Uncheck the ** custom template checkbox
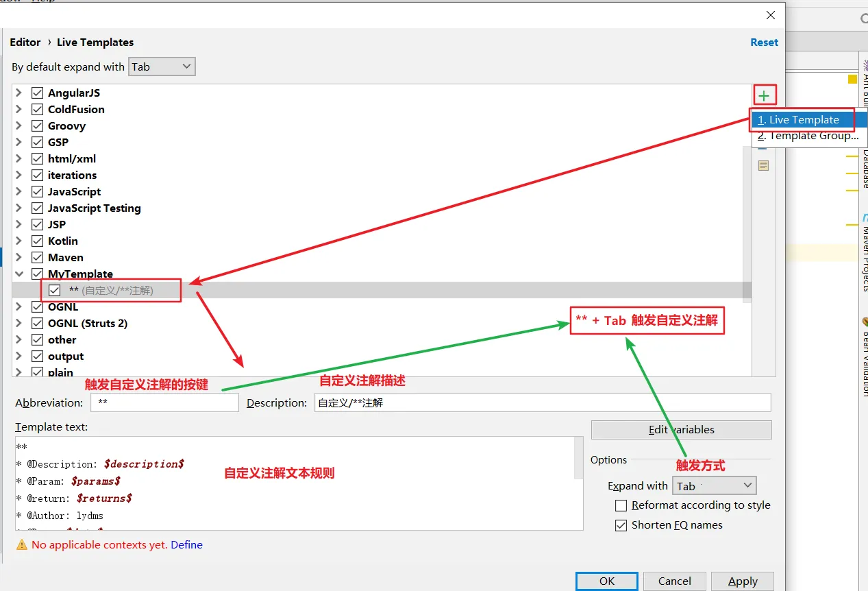 [55, 290]
